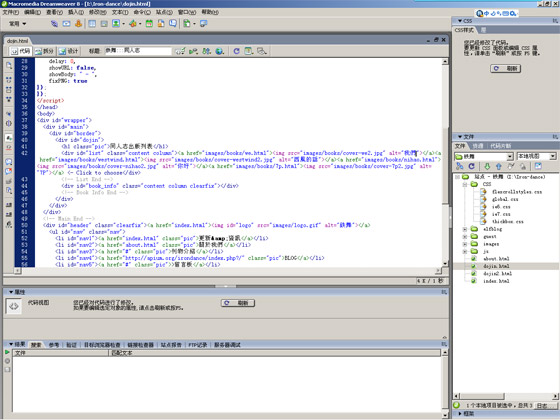Collapse the 结果 results panel
The height and width of the screenshot is (420, 560).
tap(11, 344)
